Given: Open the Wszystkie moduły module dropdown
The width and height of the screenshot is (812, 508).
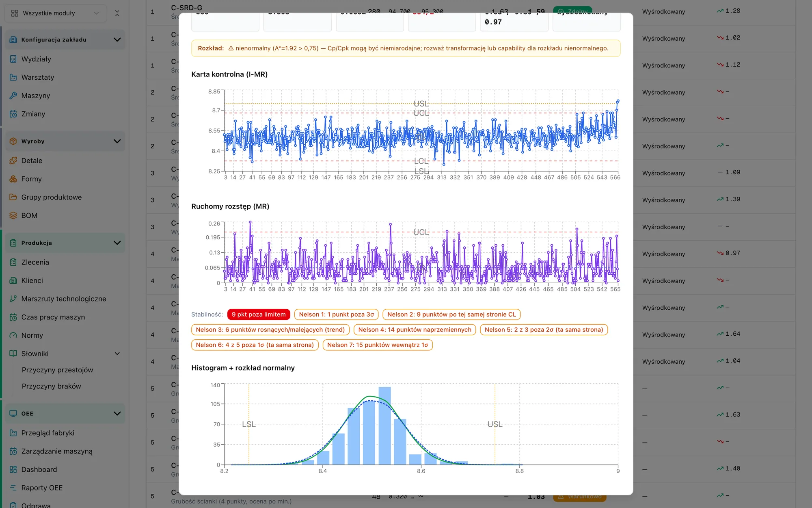Looking at the screenshot, I should click(x=55, y=13).
